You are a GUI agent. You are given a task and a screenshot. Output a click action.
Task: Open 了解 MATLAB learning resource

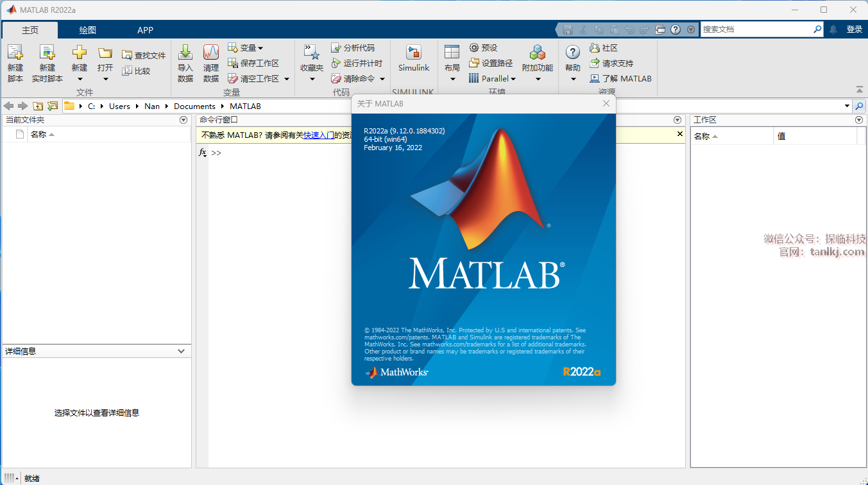pyautogui.click(x=620, y=78)
